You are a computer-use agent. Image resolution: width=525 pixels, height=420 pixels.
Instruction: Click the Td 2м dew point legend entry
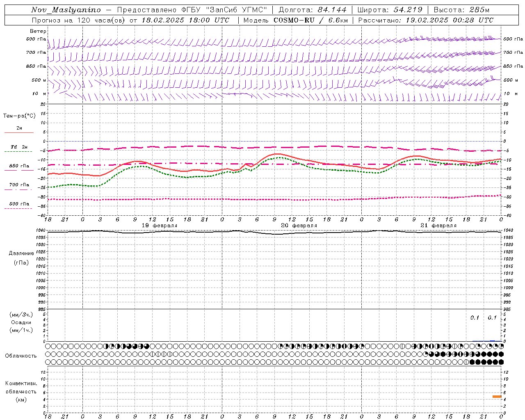click(x=19, y=147)
